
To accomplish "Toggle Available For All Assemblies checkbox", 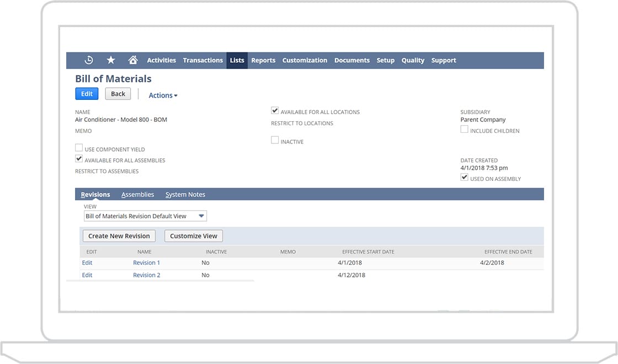I will tap(79, 159).
